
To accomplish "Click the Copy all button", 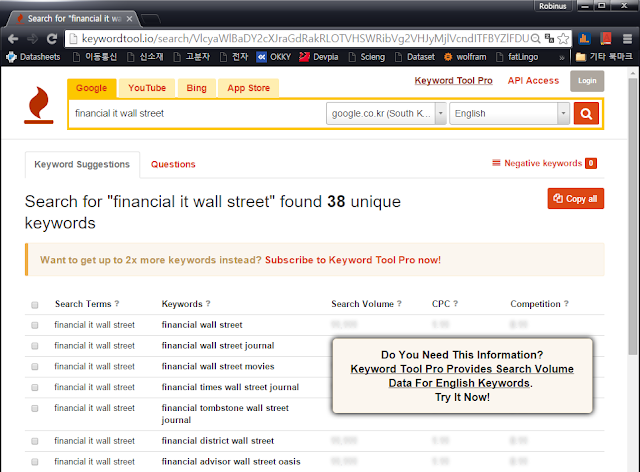I will pyautogui.click(x=576, y=198).
